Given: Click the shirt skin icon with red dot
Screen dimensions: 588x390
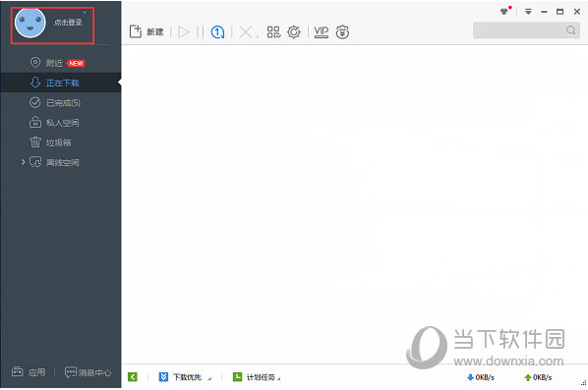Looking at the screenshot, I should tap(505, 11).
